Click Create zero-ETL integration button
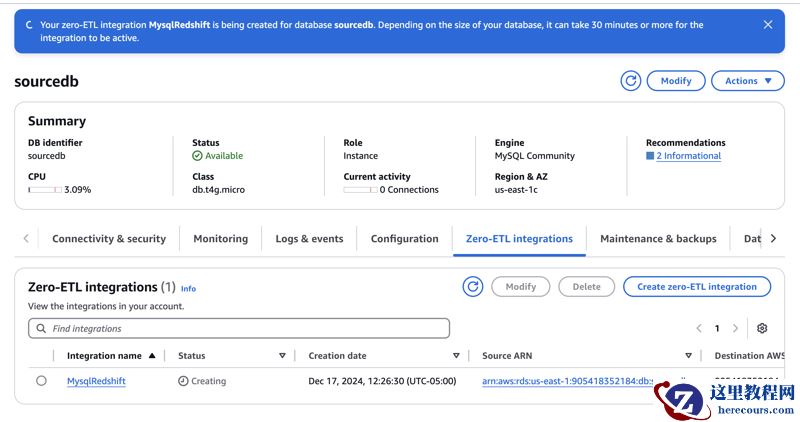This screenshot has height=422, width=800. click(697, 287)
